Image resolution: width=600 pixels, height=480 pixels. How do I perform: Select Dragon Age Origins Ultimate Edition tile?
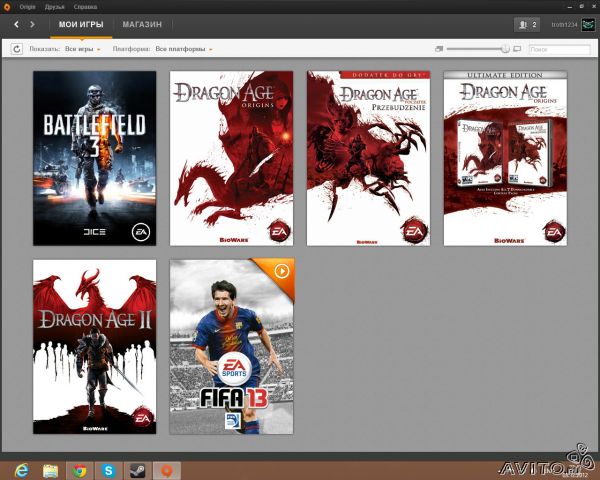pos(505,158)
